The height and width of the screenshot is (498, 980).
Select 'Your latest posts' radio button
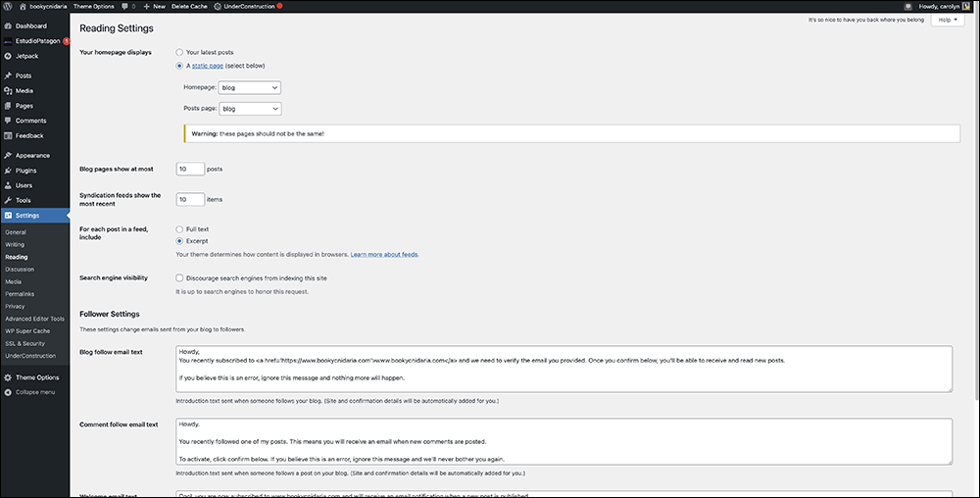point(179,52)
